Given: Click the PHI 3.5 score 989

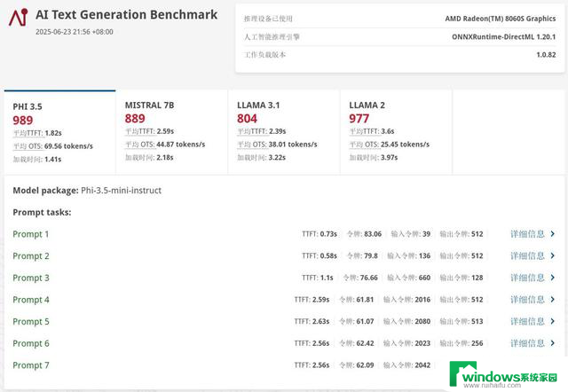Looking at the screenshot, I should click(23, 120).
